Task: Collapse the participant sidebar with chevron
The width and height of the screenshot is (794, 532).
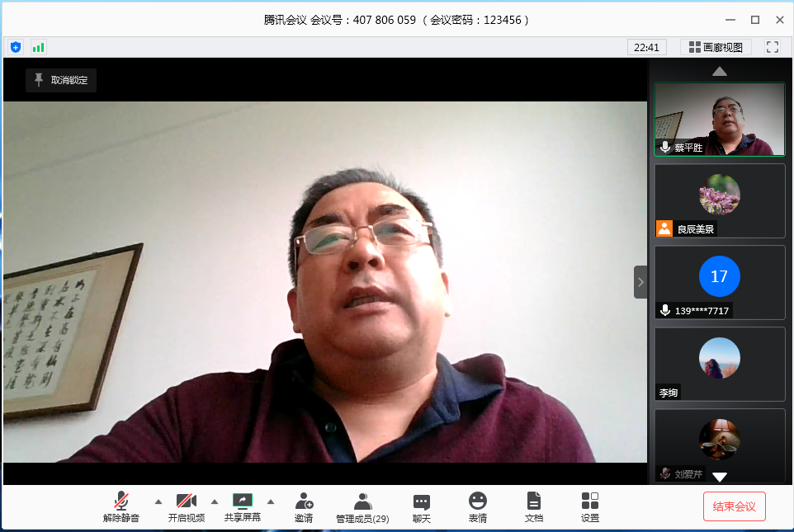Action: 640,282
